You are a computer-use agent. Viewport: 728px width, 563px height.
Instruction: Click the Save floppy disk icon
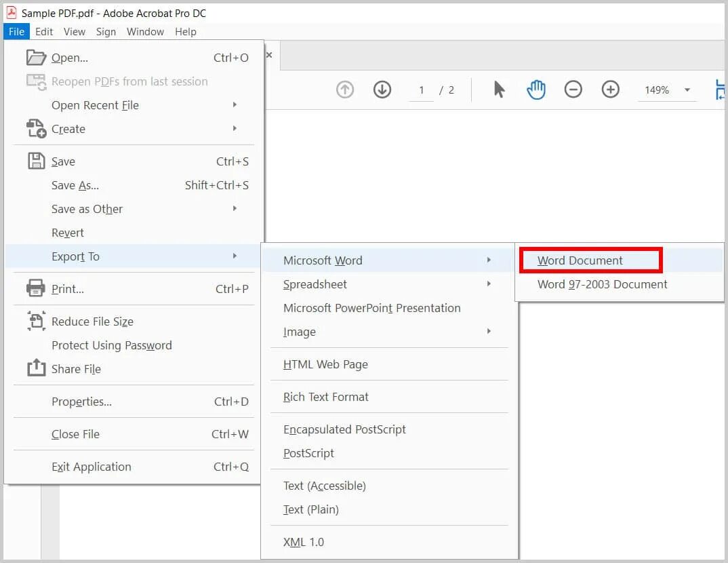click(x=36, y=161)
